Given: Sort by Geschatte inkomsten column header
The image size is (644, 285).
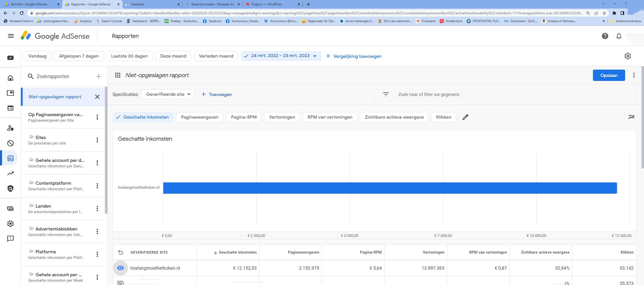Looking at the screenshot, I should coord(235,252).
